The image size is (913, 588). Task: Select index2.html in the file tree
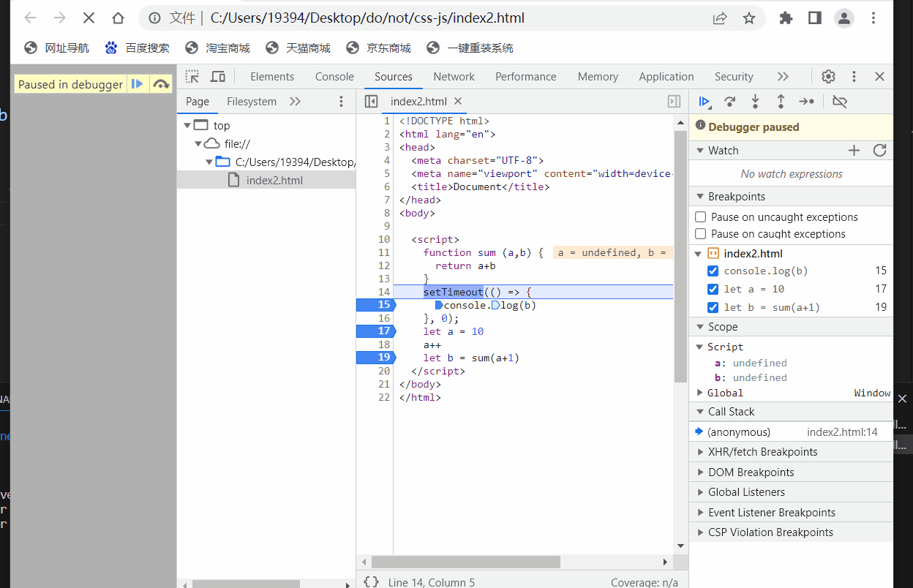[274, 181]
